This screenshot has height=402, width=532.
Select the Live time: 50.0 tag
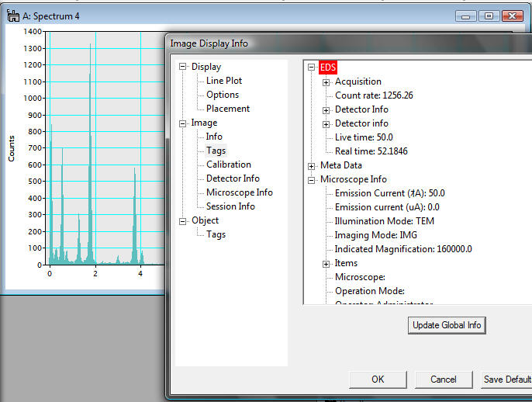coord(364,137)
